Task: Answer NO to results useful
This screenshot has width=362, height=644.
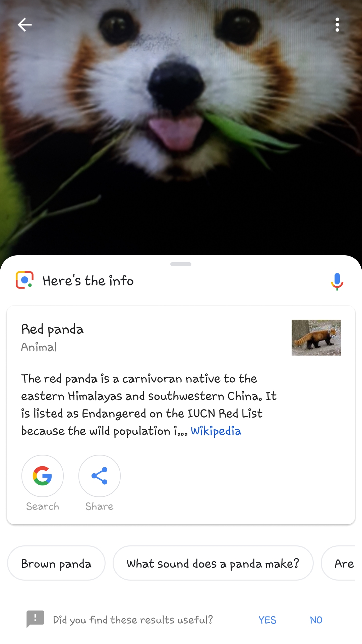Action: pyautogui.click(x=316, y=620)
